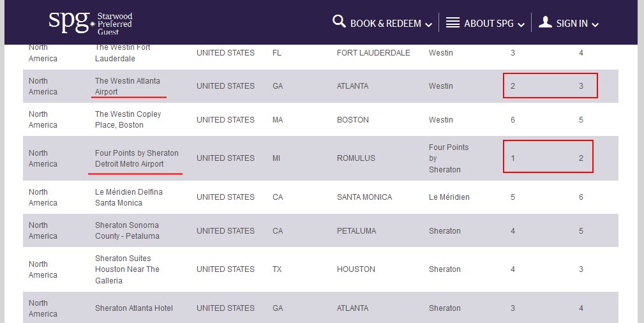Expand the Book & Redeem chevron
This screenshot has width=644, height=323.
click(x=428, y=24)
